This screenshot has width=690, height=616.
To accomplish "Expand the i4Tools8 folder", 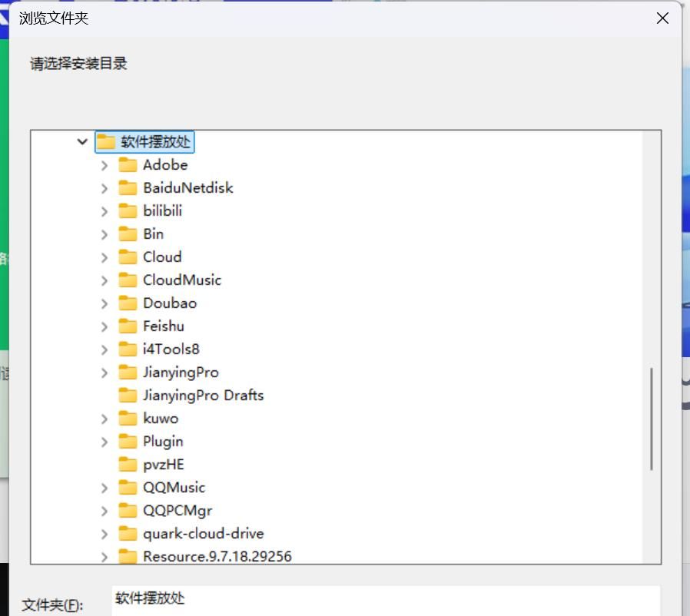I will [104, 349].
